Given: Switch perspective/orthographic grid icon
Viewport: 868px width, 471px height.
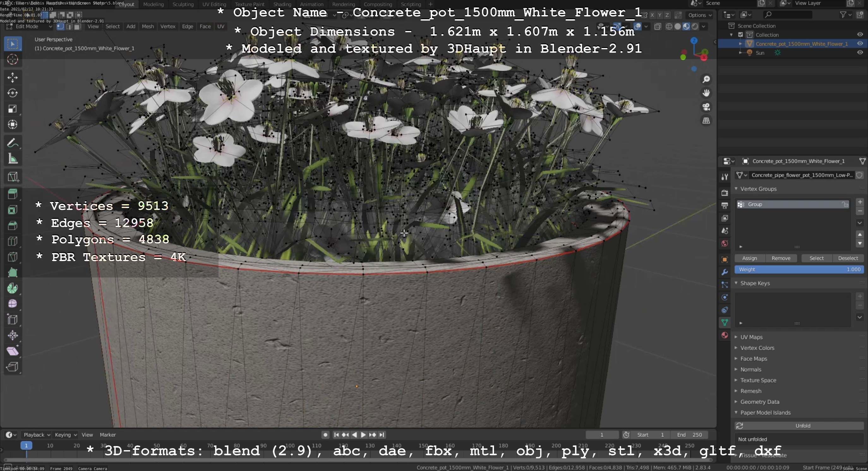Looking at the screenshot, I should (706, 121).
